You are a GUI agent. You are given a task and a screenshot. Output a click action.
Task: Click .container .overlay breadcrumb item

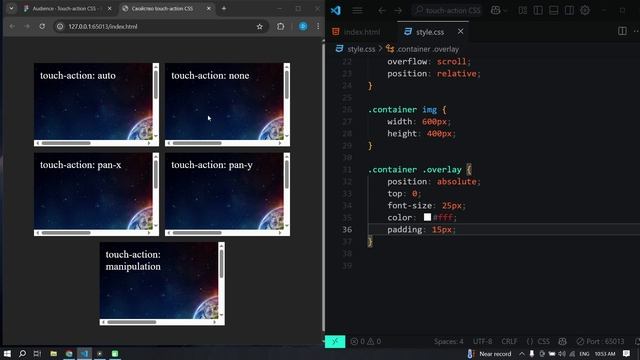(427, 49)
